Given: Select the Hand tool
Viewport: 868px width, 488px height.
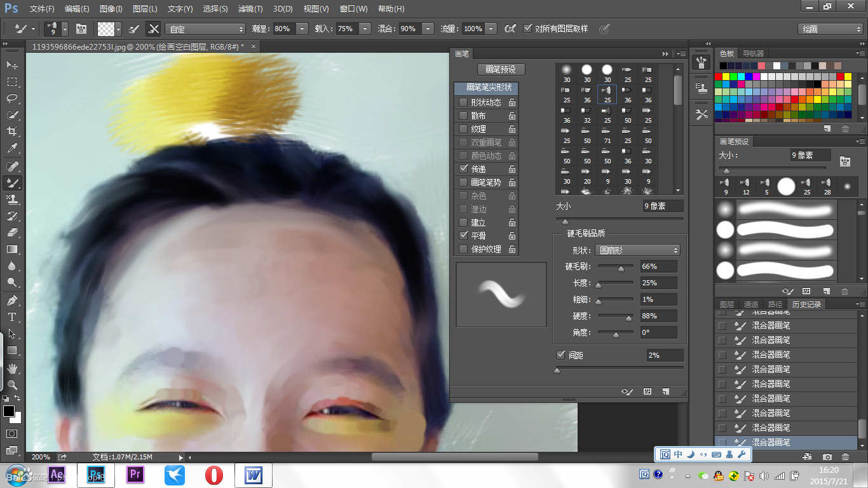Looking at the screenshot, I should coord(12,368).
